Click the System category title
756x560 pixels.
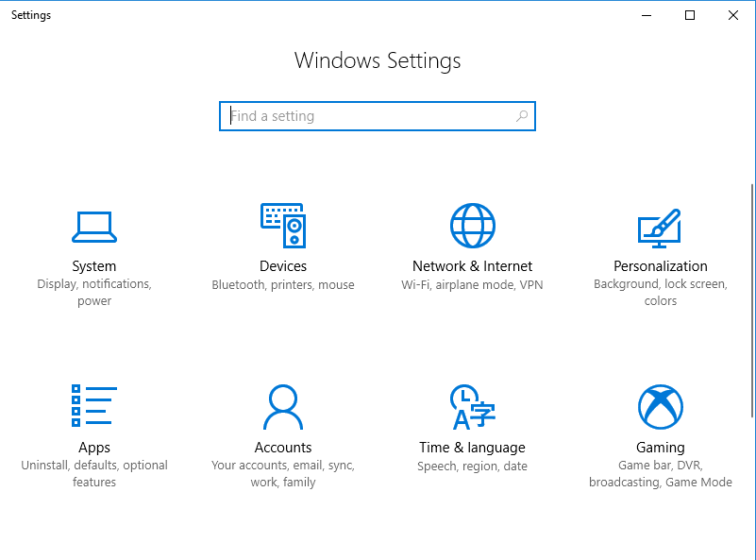pos(94,266)
